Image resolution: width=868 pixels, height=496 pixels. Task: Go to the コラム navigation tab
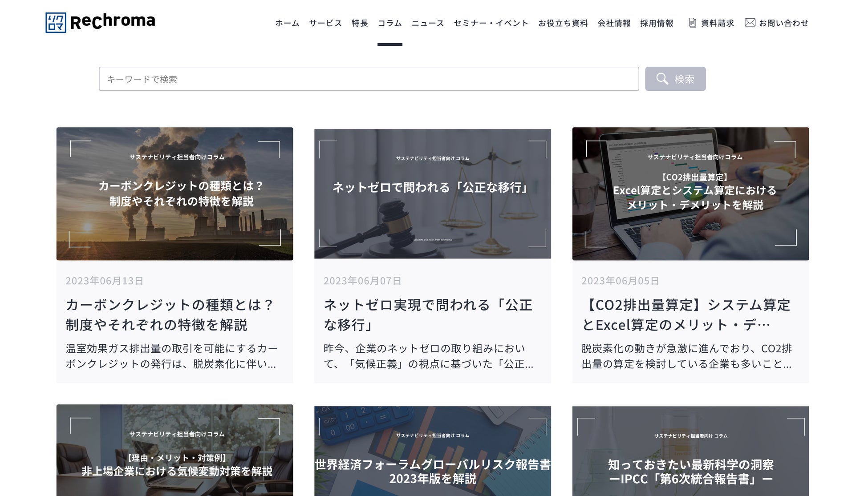coord(389,23)
